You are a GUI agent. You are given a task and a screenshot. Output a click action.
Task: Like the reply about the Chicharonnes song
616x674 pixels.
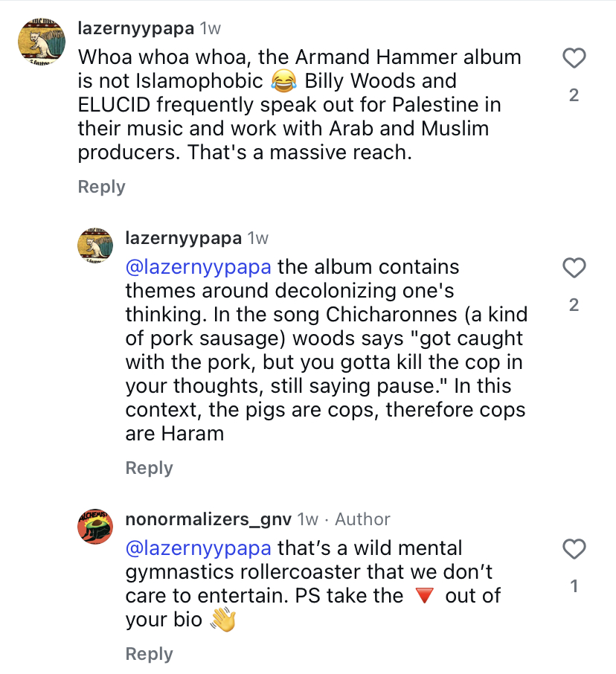pos(574,268)
